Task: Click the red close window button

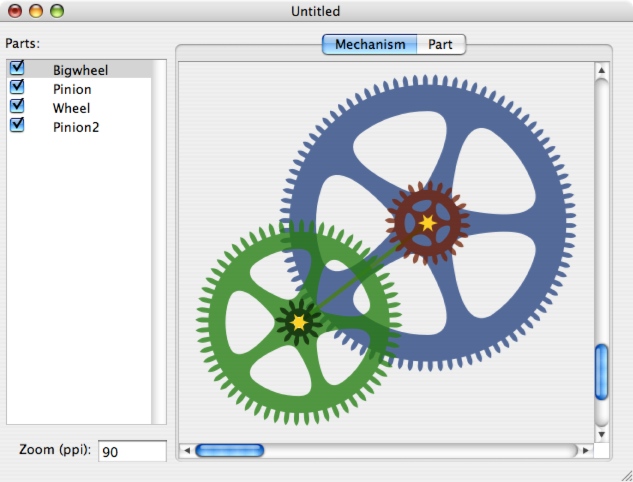Action: 15,11
